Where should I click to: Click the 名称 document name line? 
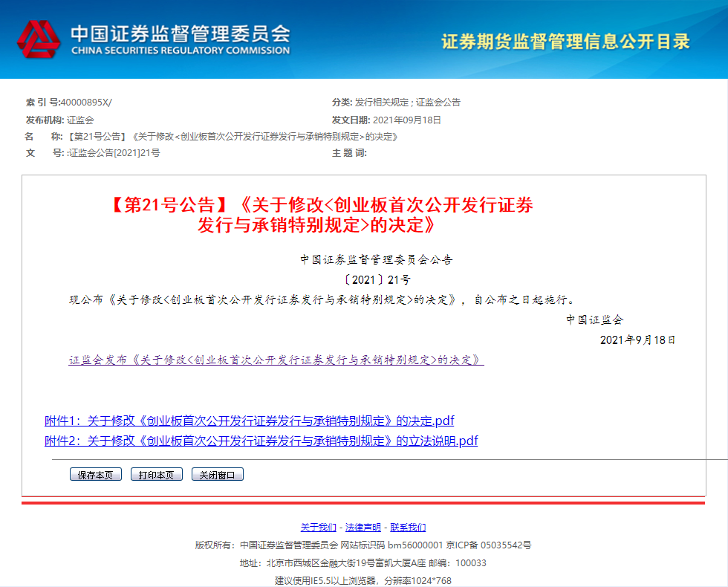pos(233,137)
